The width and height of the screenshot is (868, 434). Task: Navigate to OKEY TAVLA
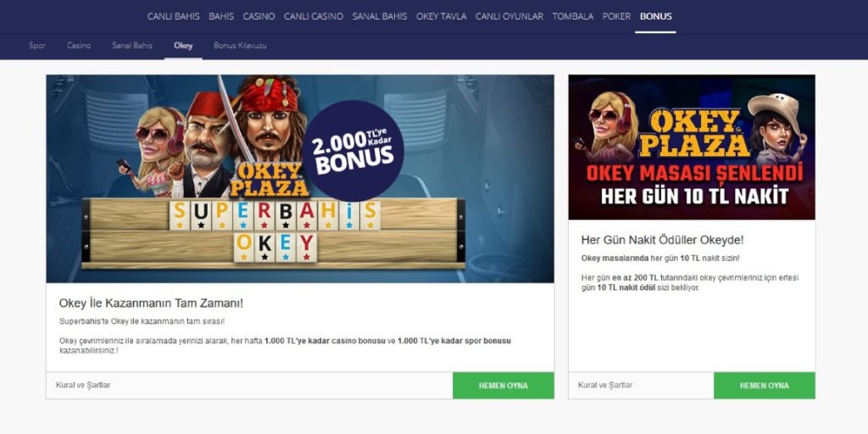click(x=441, y=17)
